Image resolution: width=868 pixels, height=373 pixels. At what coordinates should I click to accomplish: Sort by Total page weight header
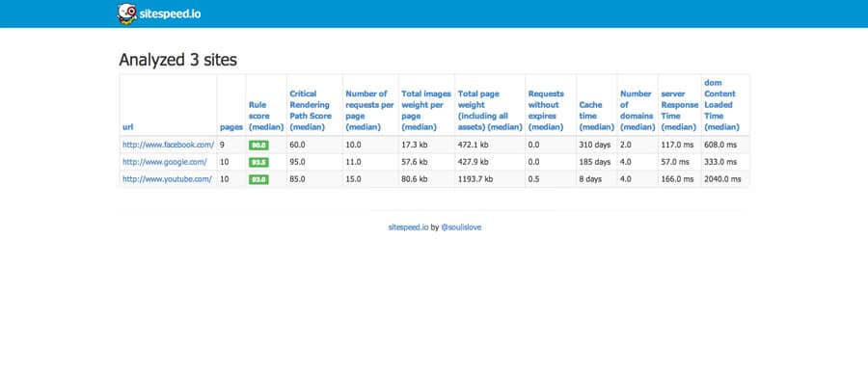coord(490,110)
